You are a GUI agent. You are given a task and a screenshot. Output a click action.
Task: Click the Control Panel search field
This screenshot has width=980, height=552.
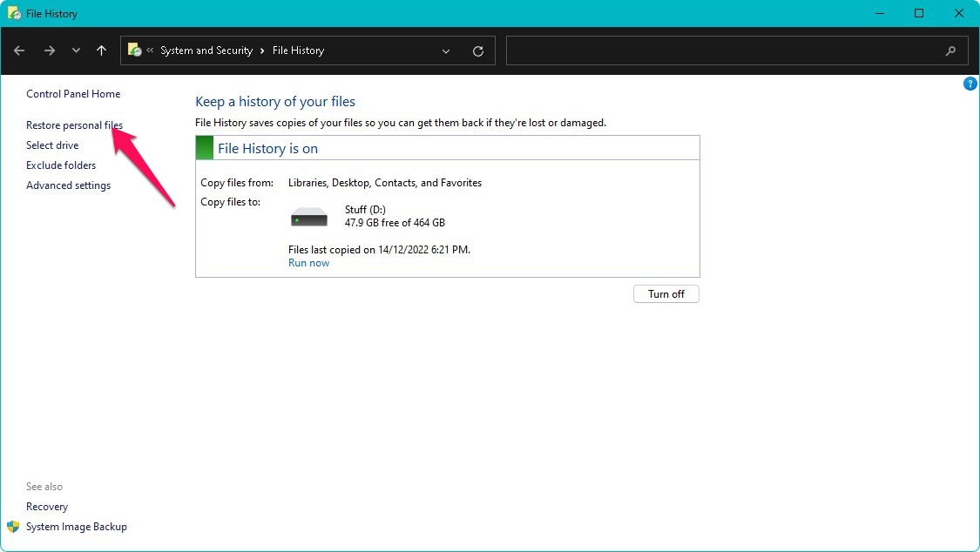(737, 50)
